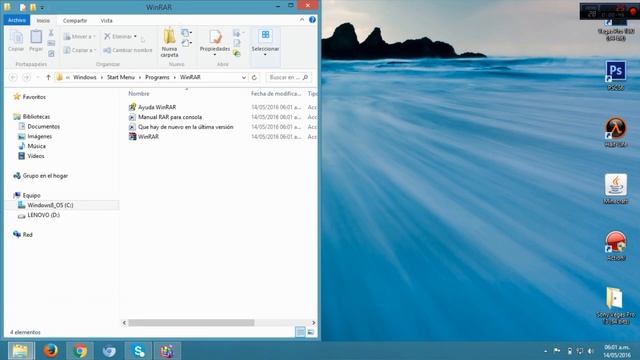Click the horizontal scrollbar thumb
Viewport: 640px width, 360px height.
[x=191, y=322]
